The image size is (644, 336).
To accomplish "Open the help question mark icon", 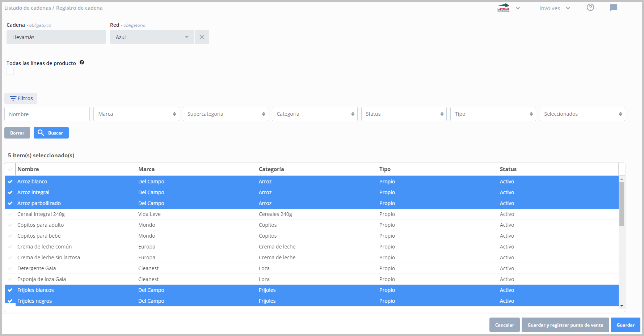I will 590,8.
